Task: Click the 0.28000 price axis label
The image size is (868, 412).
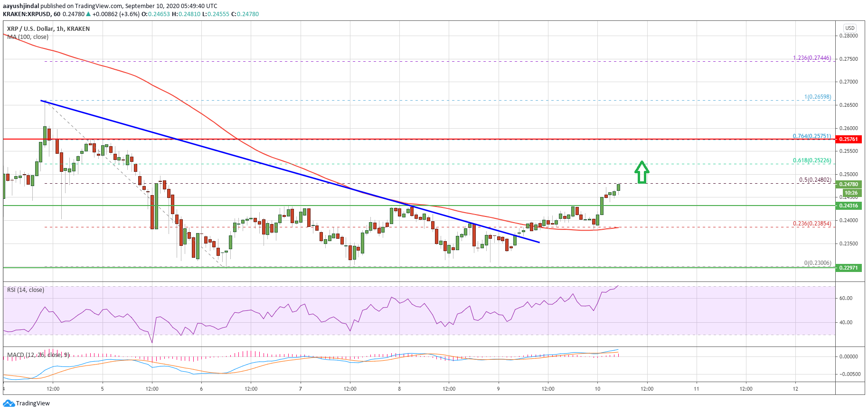Action: point(849,36)
